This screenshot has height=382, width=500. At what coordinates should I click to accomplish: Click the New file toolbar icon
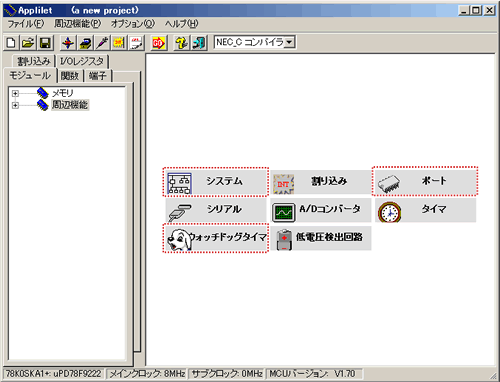[x=11, y=43]
